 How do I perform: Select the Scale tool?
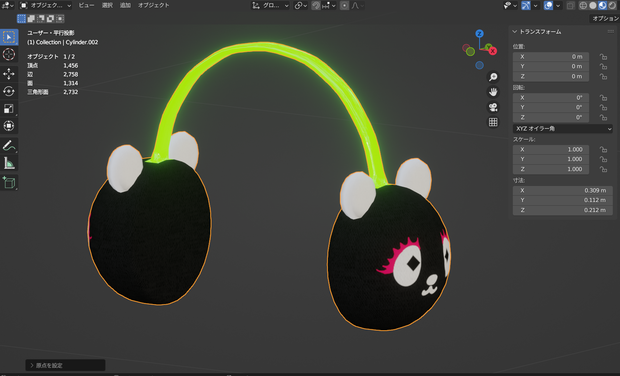point(9,109)
